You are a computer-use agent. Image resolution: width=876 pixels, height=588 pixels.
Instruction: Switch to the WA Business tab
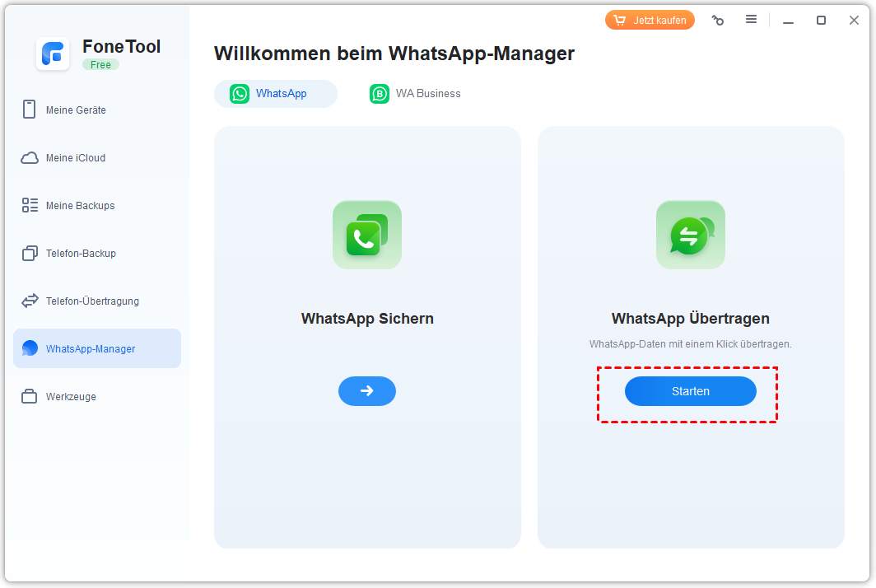point(416,94)
